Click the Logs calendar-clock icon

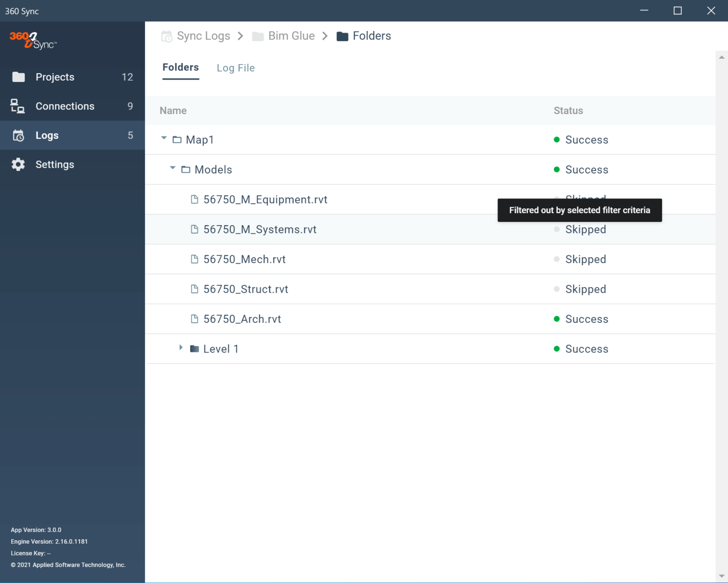pos(18,135)
